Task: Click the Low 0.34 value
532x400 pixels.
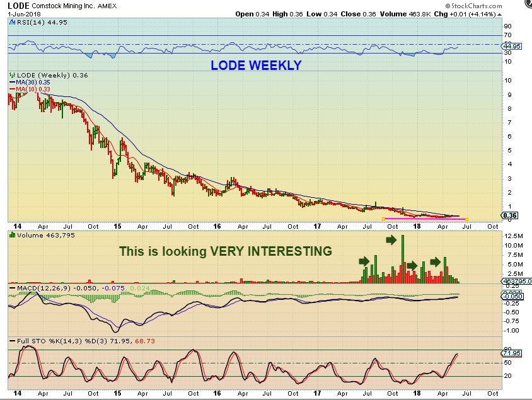Action: [322, 14]
